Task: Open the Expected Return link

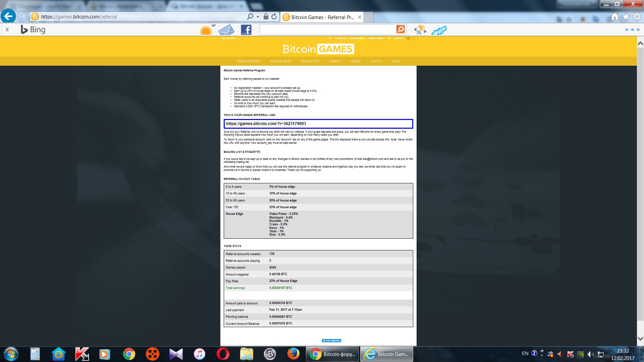Action: point(358,38)
